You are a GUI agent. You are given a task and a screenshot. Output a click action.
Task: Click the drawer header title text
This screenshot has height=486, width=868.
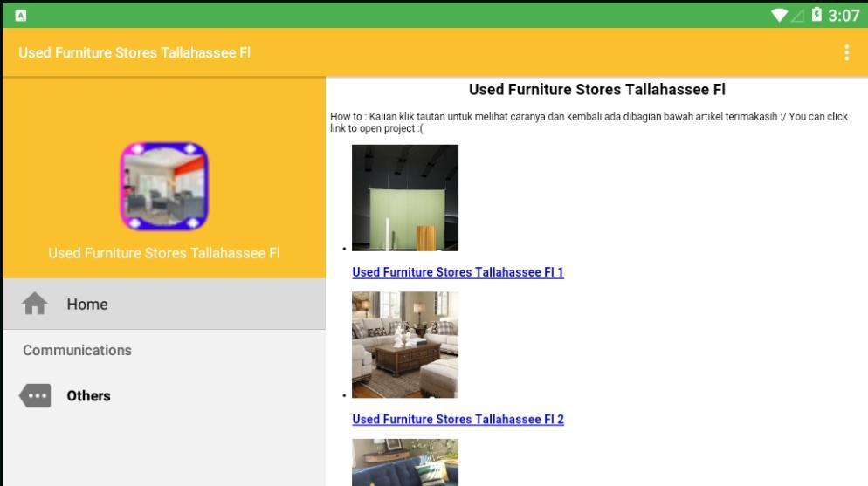pos(164,253)
